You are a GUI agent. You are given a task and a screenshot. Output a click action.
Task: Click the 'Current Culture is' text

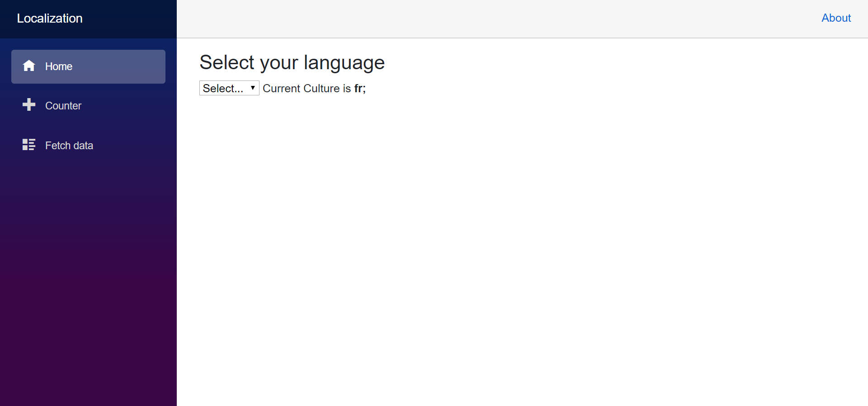pos(307,88)
